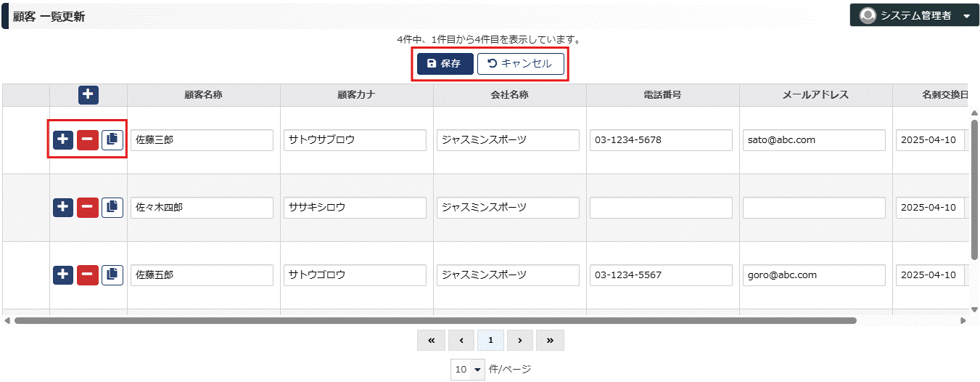The width and height of the screenshot is (980, 382).
Task: Click the 顧客カナ column header
Action: click(x=356, y=95)
